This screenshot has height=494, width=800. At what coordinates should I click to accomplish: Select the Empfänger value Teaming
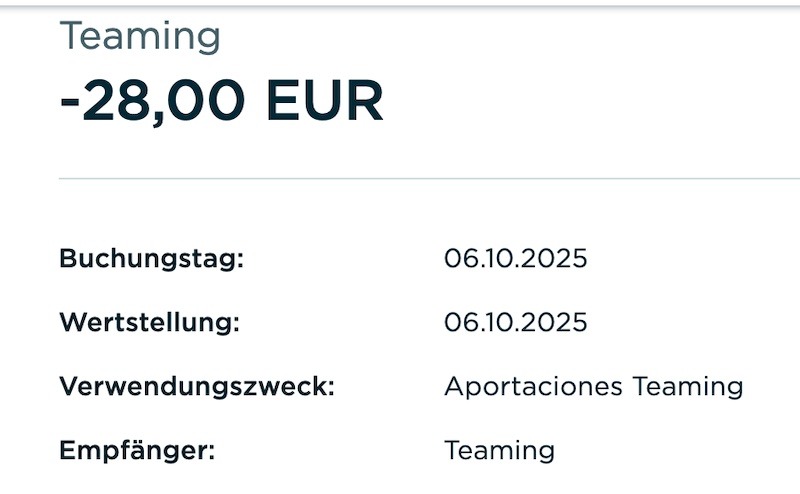coord(499,450)
